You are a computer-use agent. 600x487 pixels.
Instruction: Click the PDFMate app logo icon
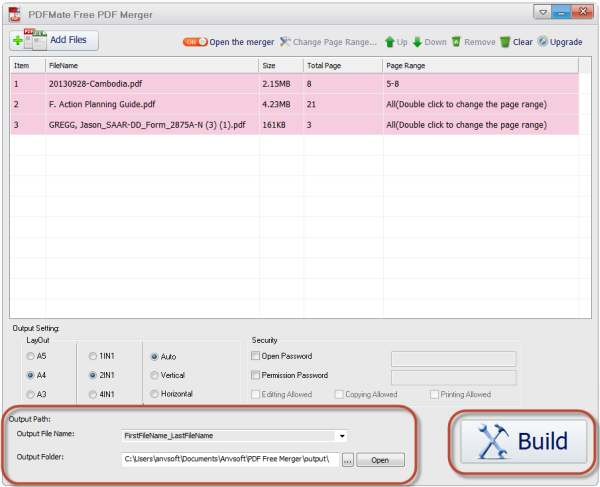pos(15,14)
